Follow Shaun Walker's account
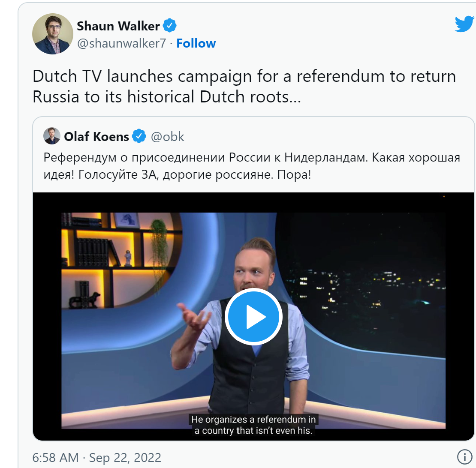The height and width of the screenshot is (468, 476). [196, 43]
